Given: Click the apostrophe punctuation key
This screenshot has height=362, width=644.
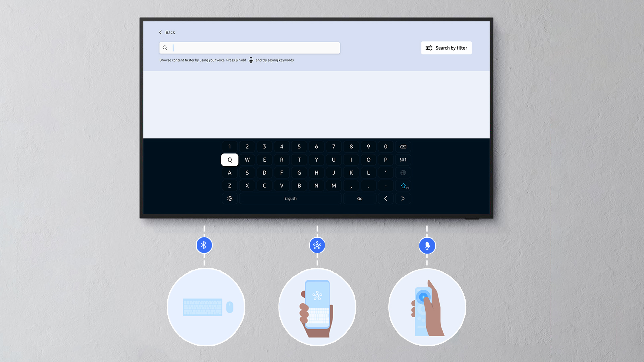Looking at the screenshot, I should (x=386, y=172).
